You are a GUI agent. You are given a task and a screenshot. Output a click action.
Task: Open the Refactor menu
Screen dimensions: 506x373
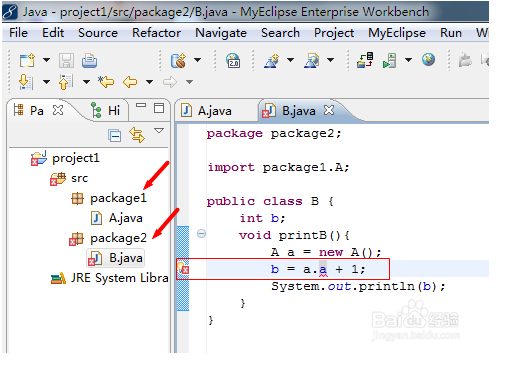(156, 33)
